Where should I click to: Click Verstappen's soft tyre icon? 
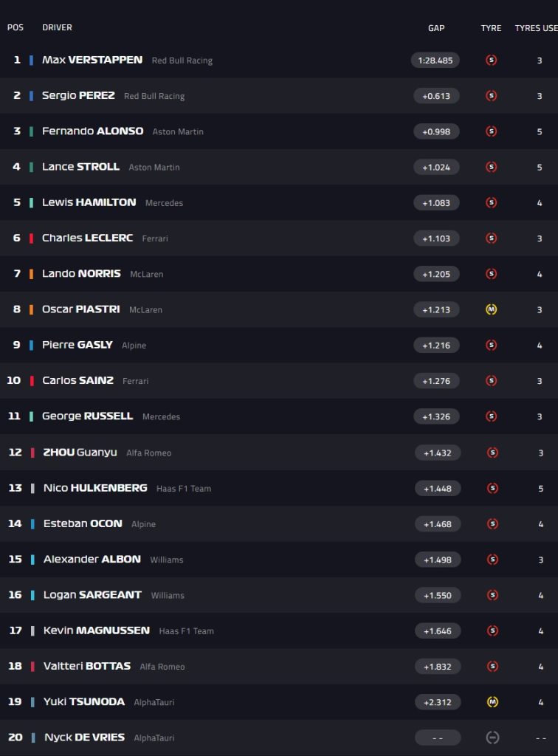point(491,60)
